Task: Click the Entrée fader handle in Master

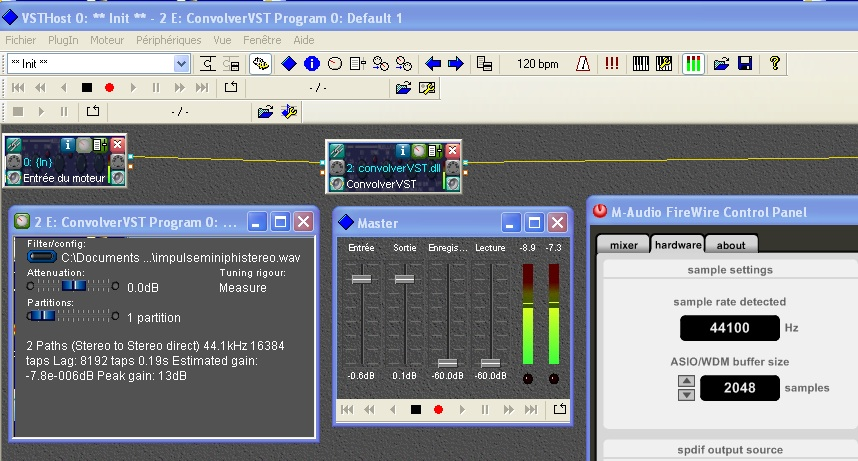Action: pyautogui.click(x=361, y=279)
